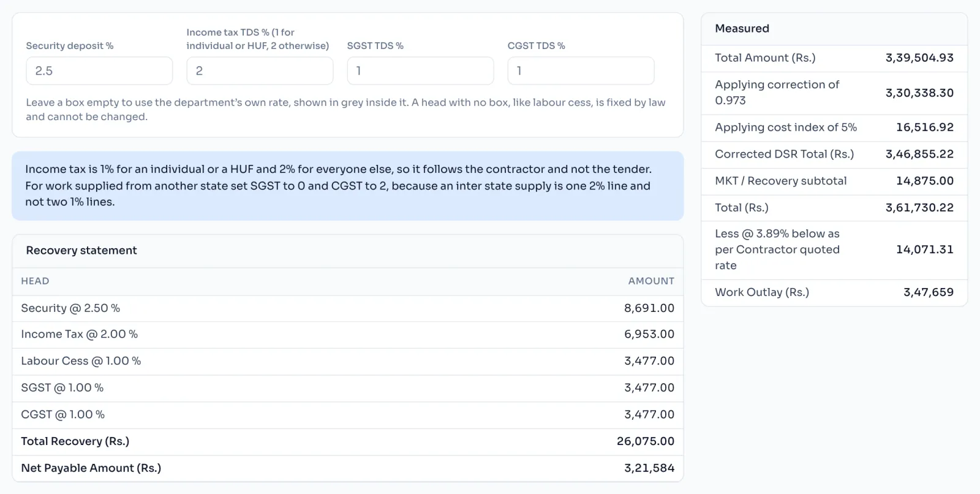The height and width of the screenshot is (494, 980).
Task: Select 'MKT / Recovery subtotal' label
Action: click(x=781, y=181)
